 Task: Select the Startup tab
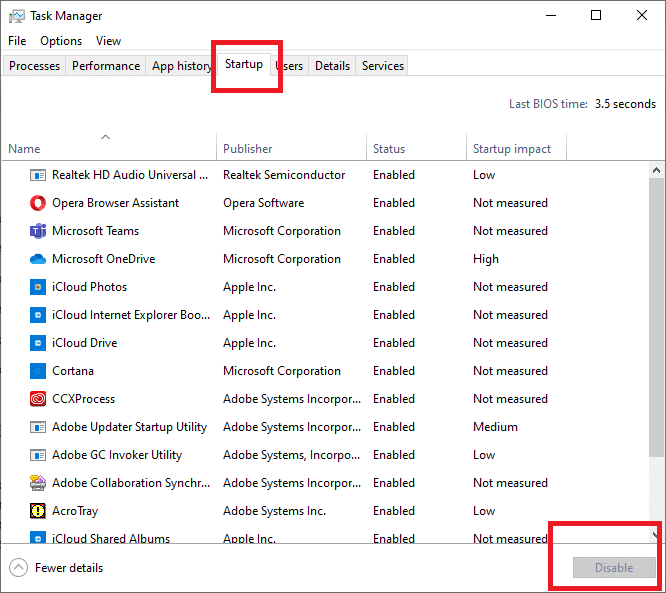click(x=244, y=64)
